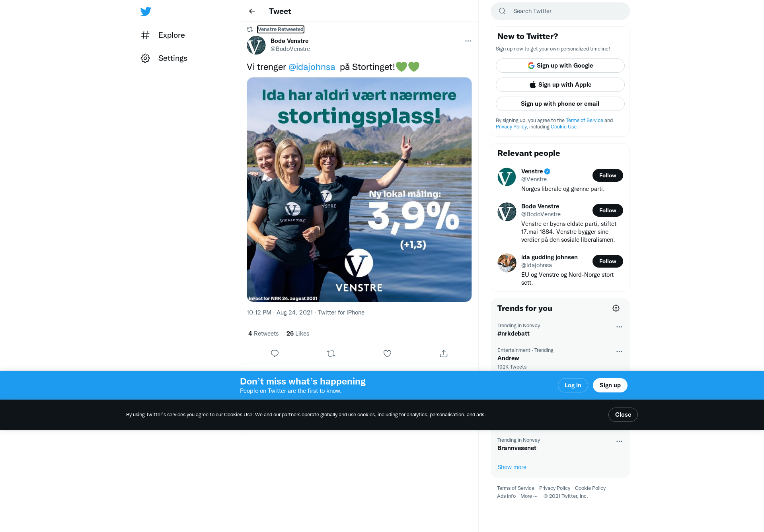Click Sign up with Google

(560, 66)
